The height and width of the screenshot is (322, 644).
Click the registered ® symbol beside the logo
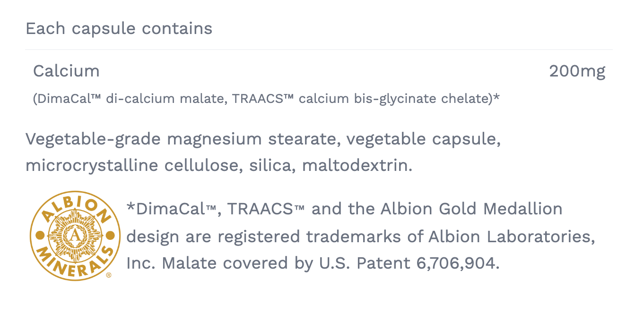click(x=109, y=275)
